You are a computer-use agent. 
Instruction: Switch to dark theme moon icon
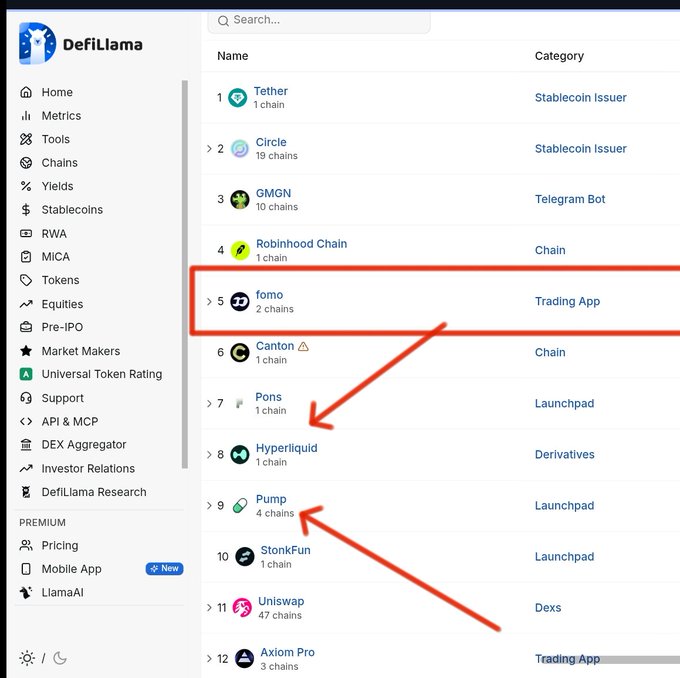pyautogui.click(x=60, y=658)
